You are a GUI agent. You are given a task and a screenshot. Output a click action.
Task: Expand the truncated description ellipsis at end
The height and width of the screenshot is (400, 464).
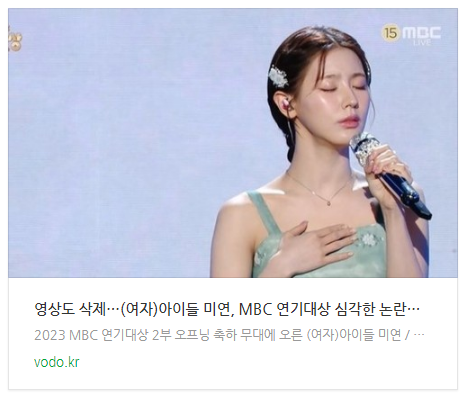[x=420, y=335]
